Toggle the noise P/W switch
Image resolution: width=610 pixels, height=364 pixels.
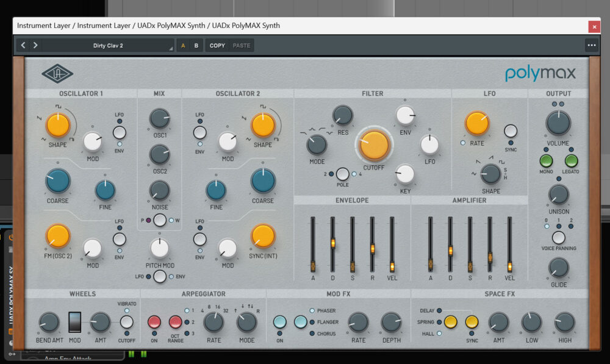pos(159,220)
